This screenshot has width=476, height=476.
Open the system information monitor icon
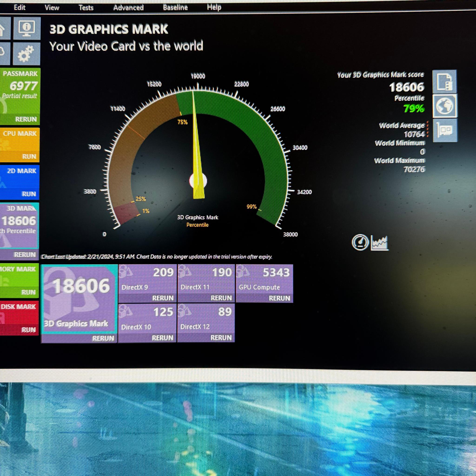click(27, 28)
